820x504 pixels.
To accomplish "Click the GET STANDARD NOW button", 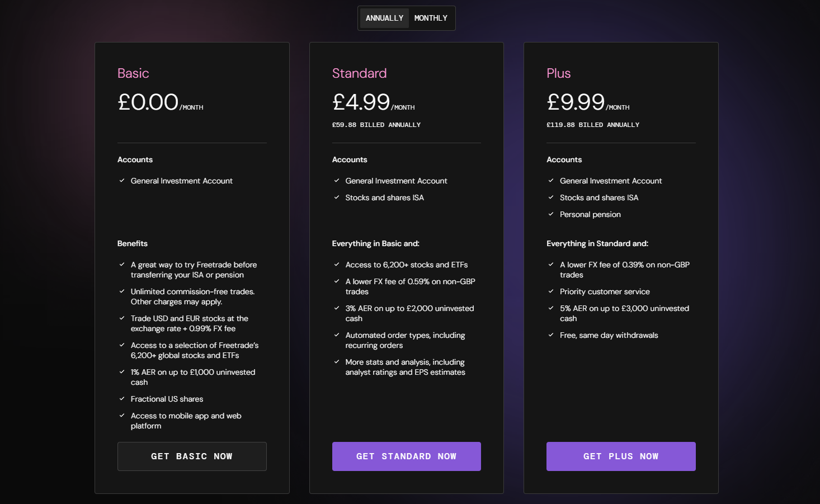I will (406, 456).
